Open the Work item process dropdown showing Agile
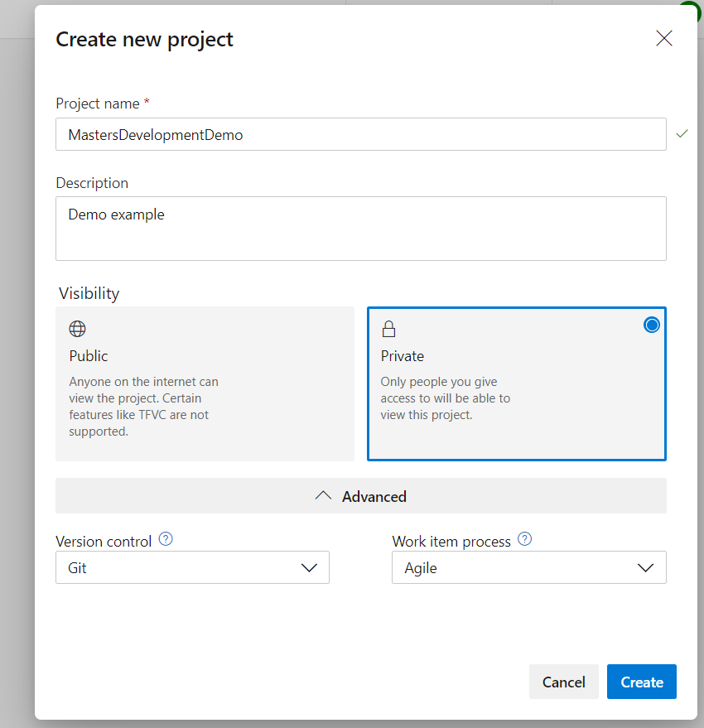 pyautogui.click(x=528, y=567)
